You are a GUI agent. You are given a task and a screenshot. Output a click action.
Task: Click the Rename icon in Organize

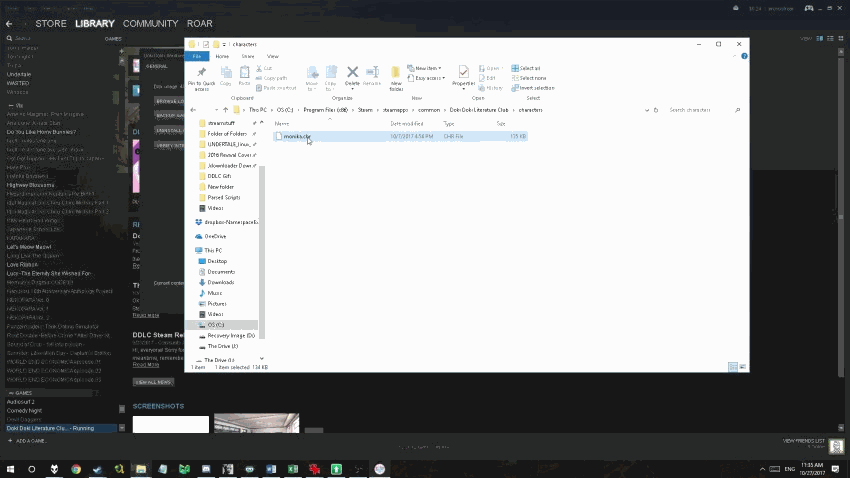tap(372, 72)
